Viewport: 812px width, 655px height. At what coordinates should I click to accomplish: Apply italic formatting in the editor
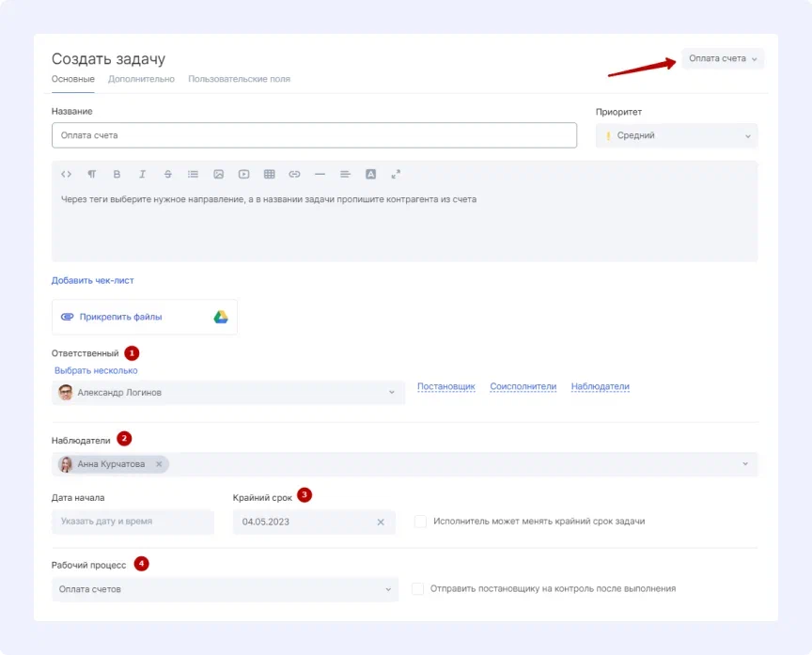[142, 174]
